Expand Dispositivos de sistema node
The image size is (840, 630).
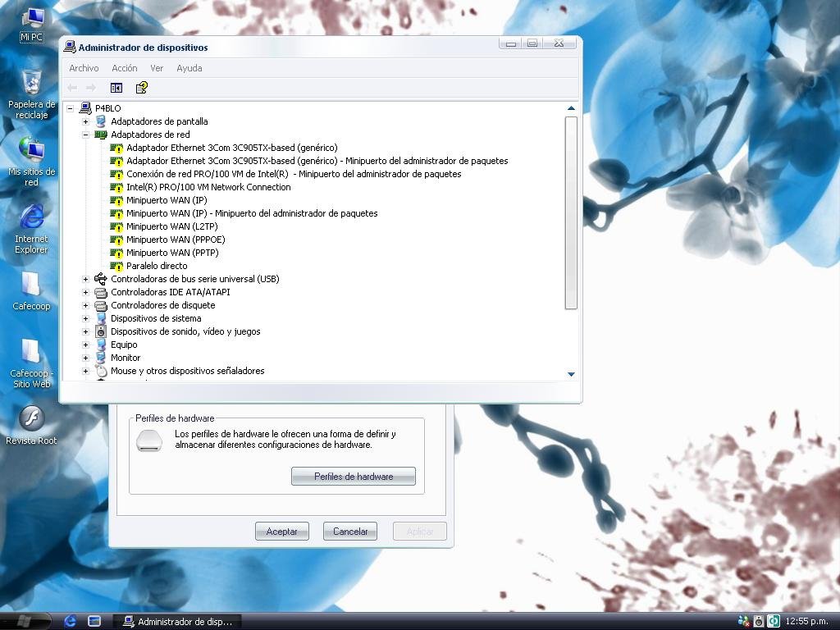pos(85,319)
